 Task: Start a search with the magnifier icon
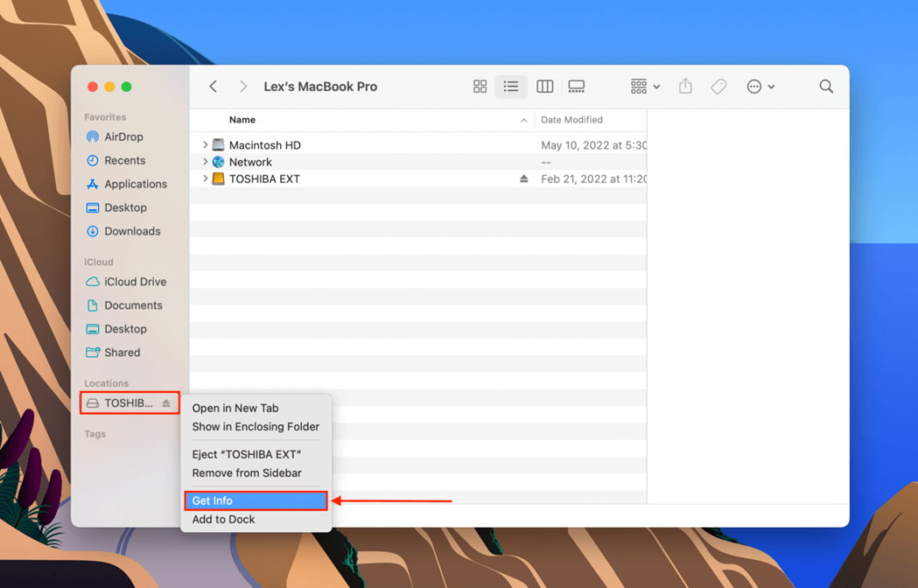825,86
